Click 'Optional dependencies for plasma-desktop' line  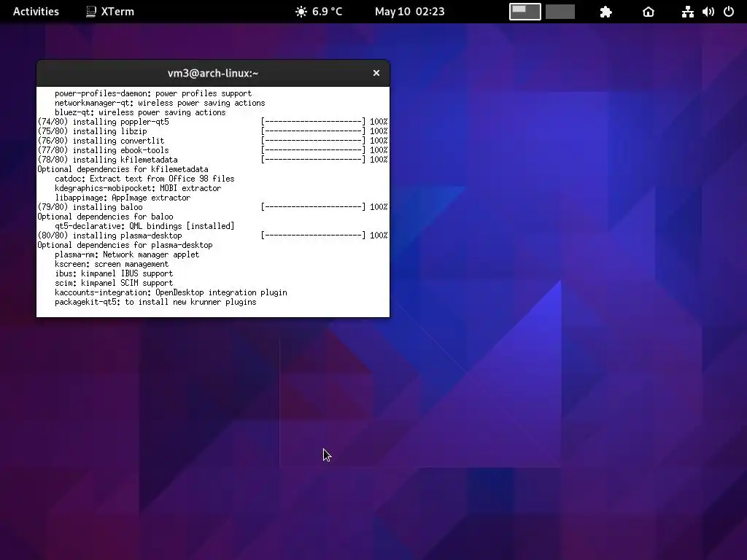pos(125,245)
